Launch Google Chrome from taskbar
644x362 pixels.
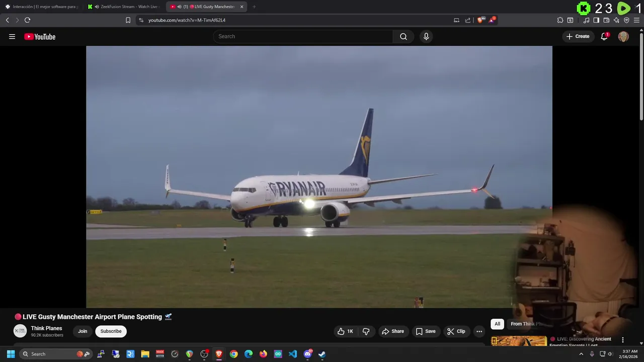tap(233, 354)
